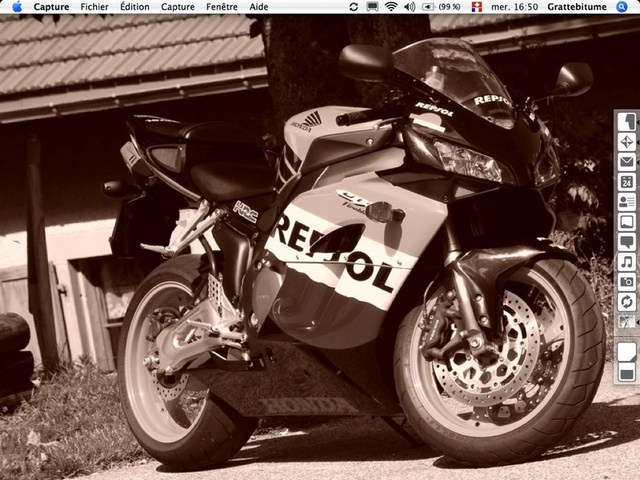Open the Grattebitume user menu
The width and height of the screenshot is (640, 480).
tap(577, 7)
